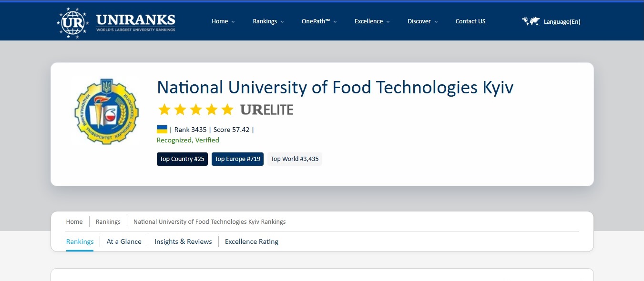Click the university crest logo
Viewport: 644px width, 281px height.
tap(106, 111)
